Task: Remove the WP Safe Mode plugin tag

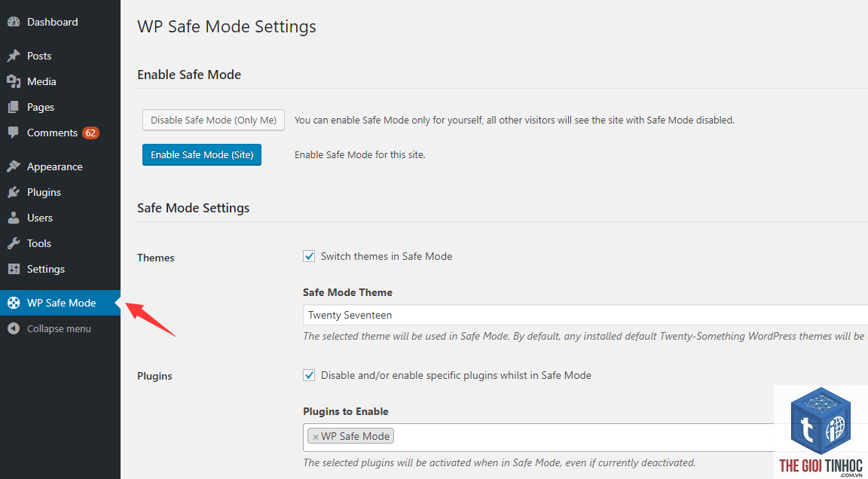Action: click(x=315, y=437)
